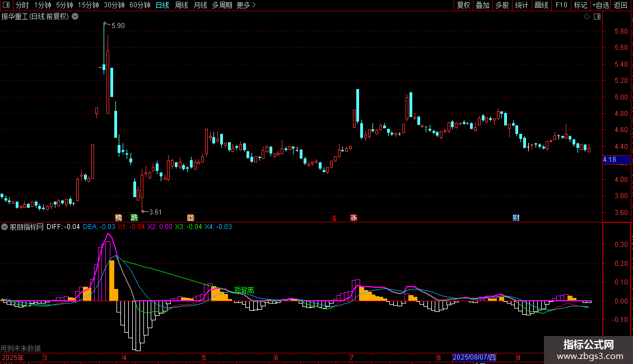Select the 30分钟 period tab
The width and height of the screenshot is (633, 364).
pos(114,5)
